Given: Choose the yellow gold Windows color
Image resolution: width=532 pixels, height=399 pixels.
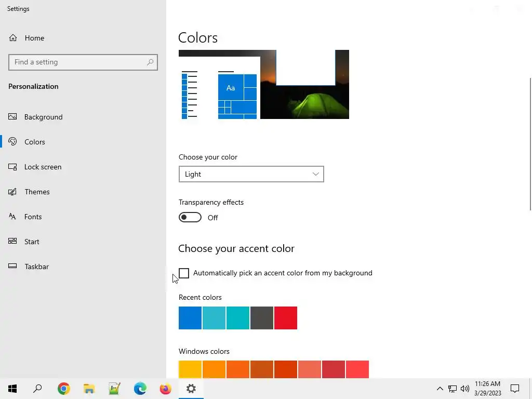Looking at the screenshot, I should 190,369.
